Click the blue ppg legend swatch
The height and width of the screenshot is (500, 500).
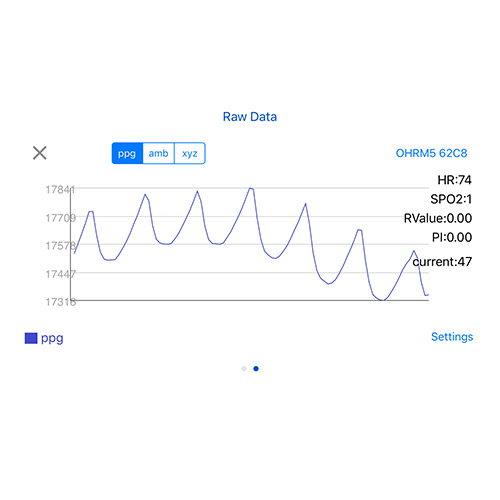point(31,338)
